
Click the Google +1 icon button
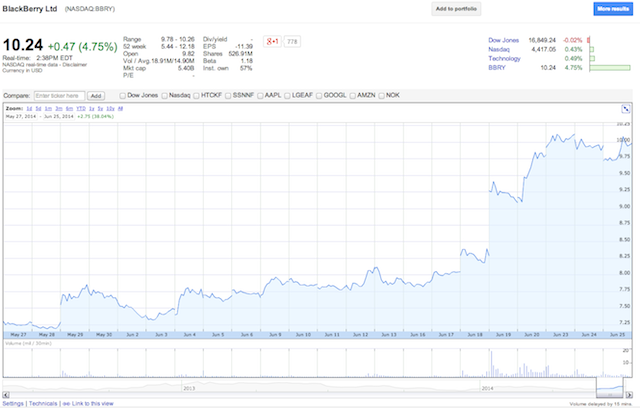[x=272, y=41]
